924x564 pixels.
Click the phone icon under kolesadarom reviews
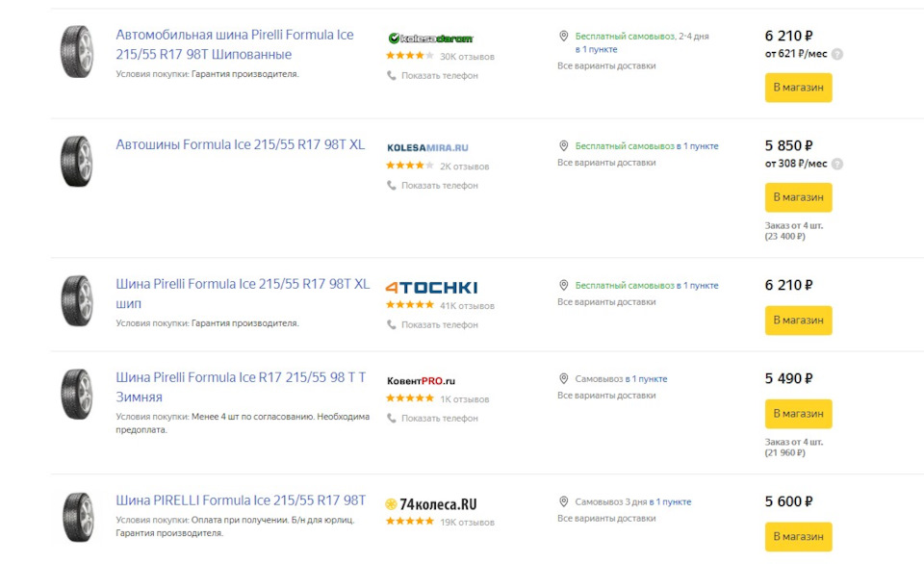392,75
